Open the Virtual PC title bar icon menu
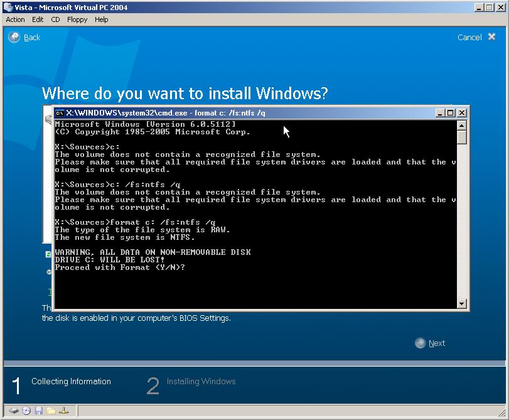 [8, 7]
